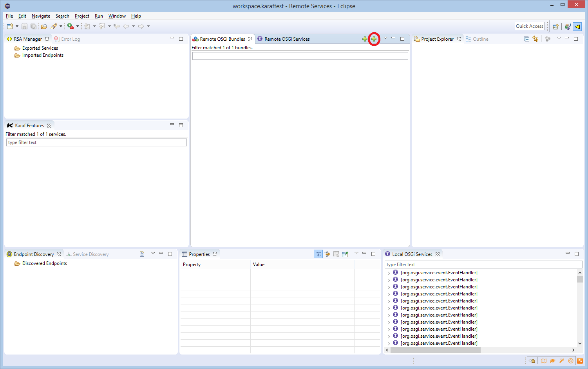
Task: Open the Run menu
Action: (99, 16)
